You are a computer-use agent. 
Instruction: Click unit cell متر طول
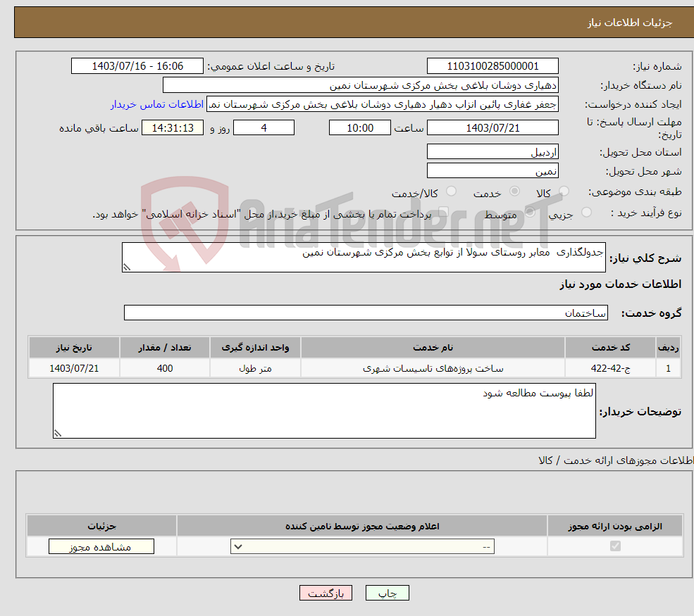coord(255,368)
